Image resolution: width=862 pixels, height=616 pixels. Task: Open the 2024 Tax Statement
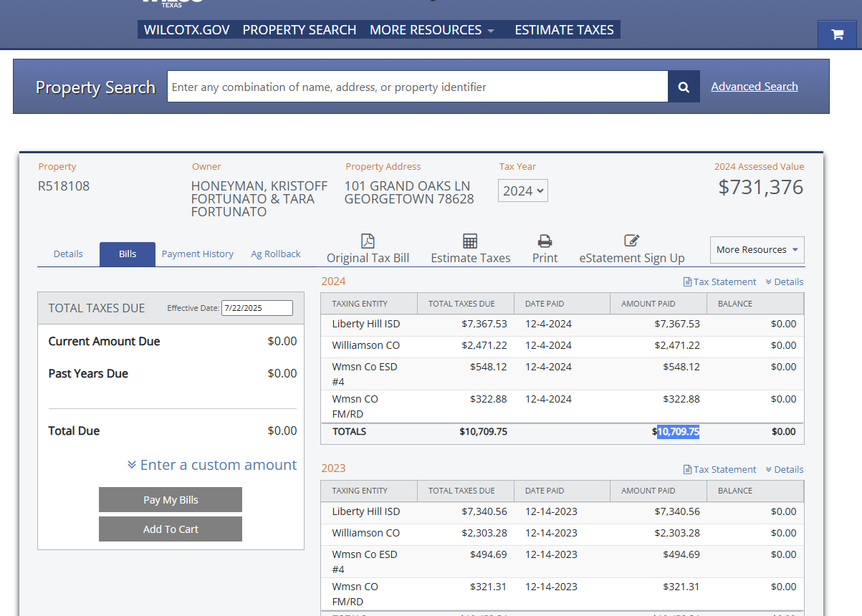coord(719,281)
